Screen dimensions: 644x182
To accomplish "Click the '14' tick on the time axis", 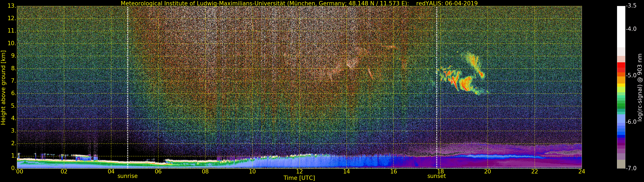I will [x=347, y=172].
